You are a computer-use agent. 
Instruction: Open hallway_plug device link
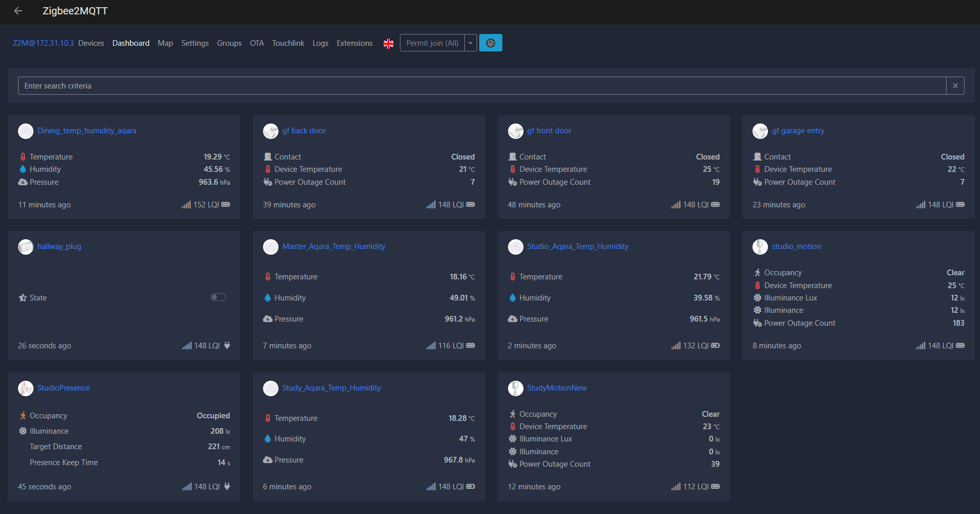coord(59,246)
